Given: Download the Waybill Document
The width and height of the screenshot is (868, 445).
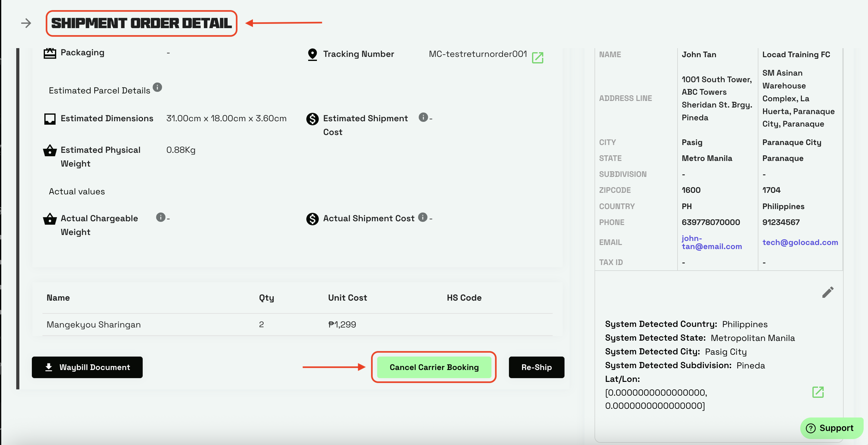Looking at the screenshot, I should click(87, 367).
